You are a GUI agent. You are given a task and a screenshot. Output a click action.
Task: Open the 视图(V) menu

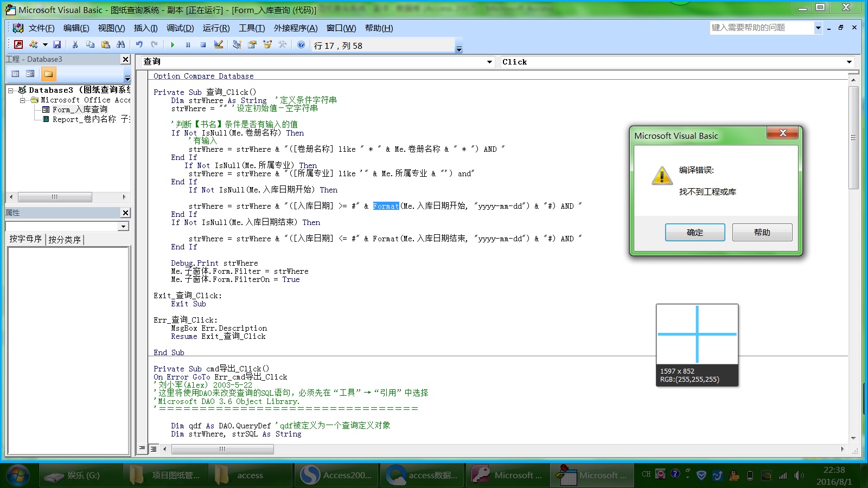tap(111, 28)
